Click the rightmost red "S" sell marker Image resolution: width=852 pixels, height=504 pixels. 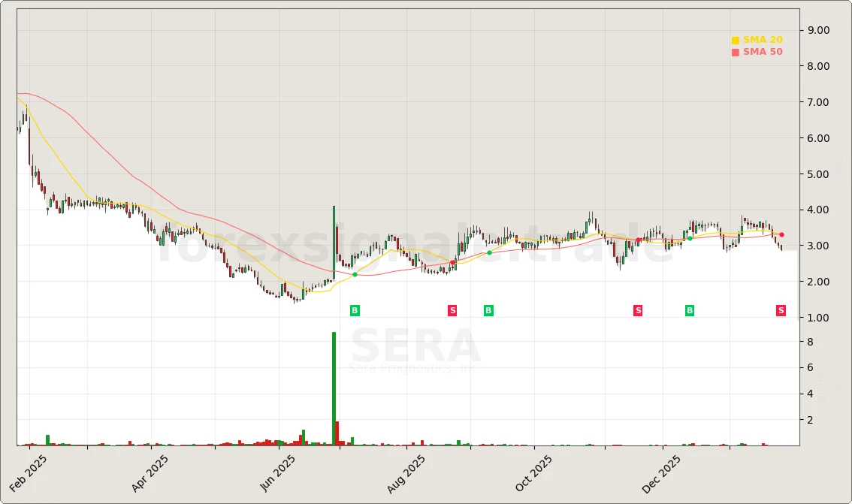pyautogui.click(x=781, y=310)
